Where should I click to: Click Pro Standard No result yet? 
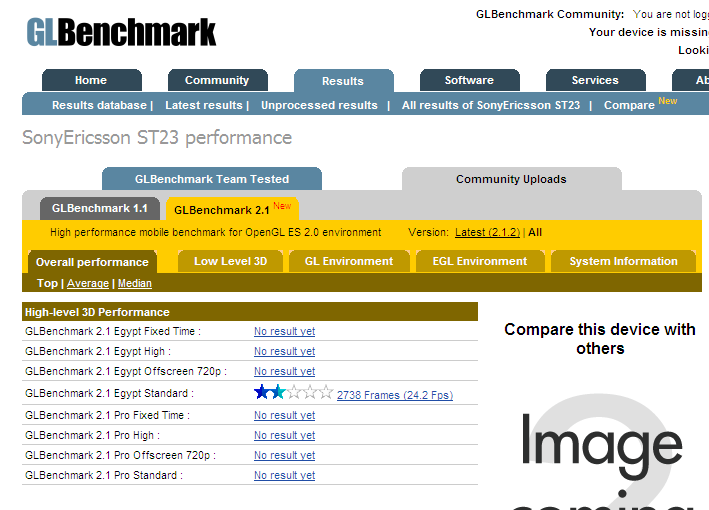click(284, 475)
